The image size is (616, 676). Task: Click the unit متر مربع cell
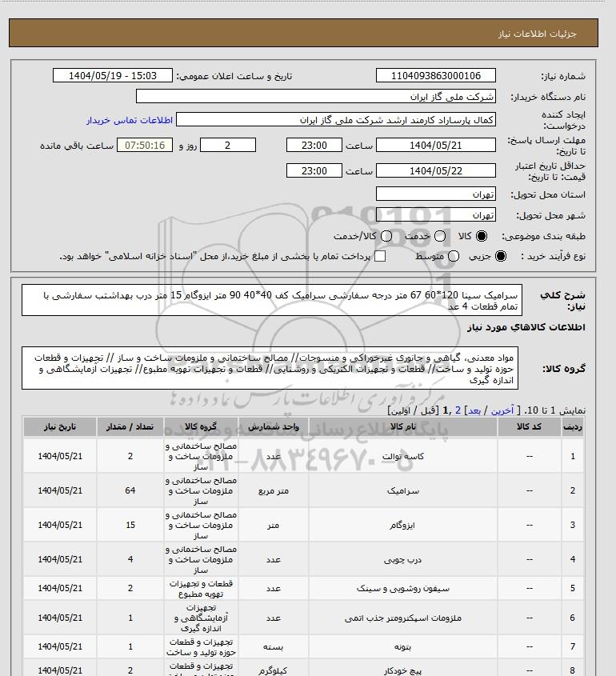(274, 490)
